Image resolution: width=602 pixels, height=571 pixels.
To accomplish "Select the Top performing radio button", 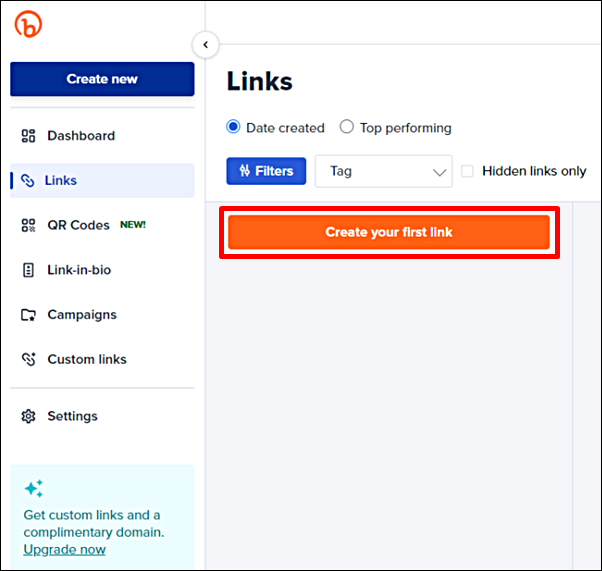I will click(x=347, y=127).
